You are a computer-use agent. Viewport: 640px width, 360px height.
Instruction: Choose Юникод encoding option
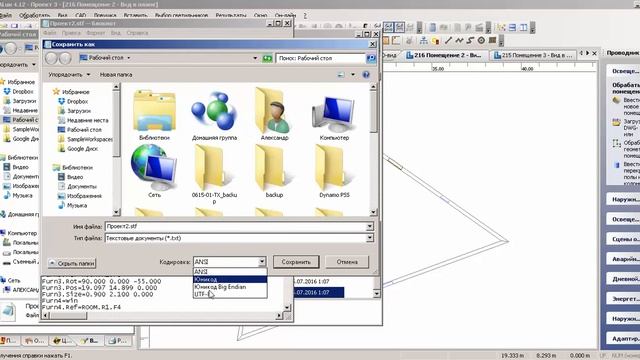coord(230,279)
